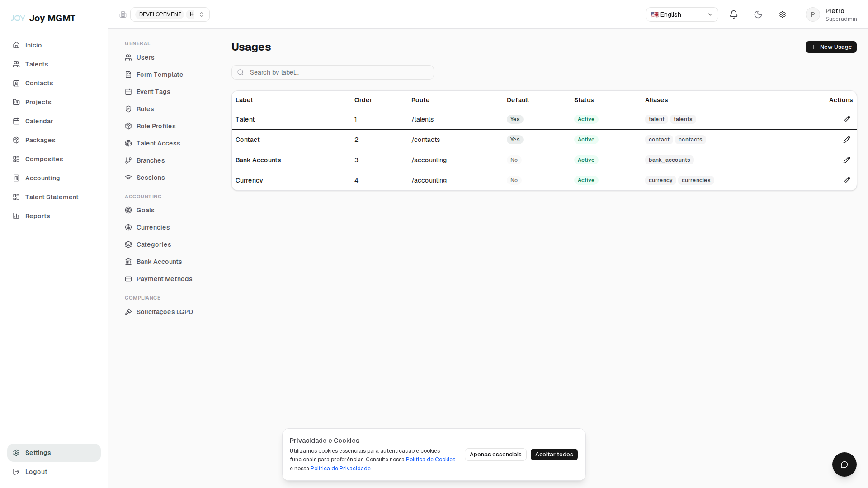Open the chat support bubble
This screenshot has height=488, width=868.
(844, 465)
